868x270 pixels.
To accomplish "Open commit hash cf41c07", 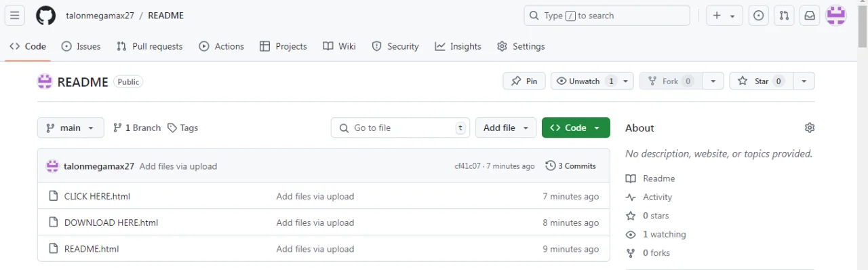I will pyautogui.click(x=467, y=166).
